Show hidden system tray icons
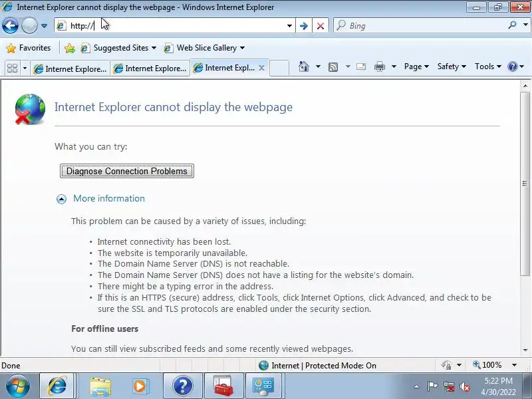 click(417, 386)
